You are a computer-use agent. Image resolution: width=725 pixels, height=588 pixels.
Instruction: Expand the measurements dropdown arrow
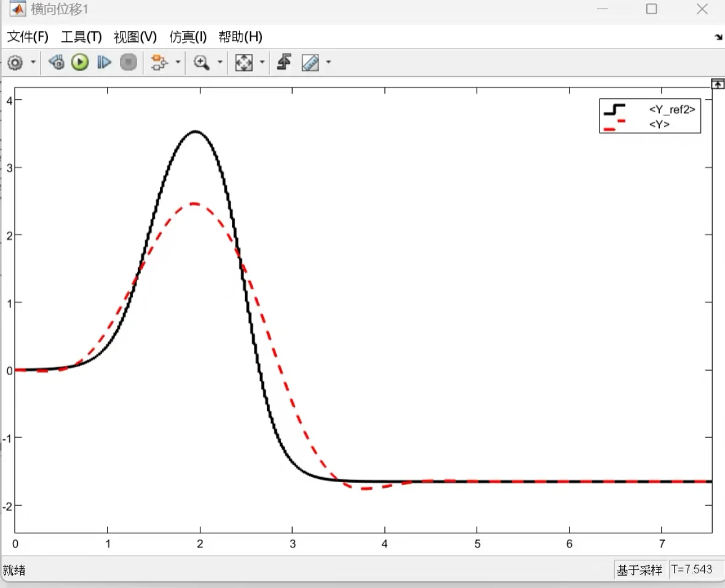(328, 62)
